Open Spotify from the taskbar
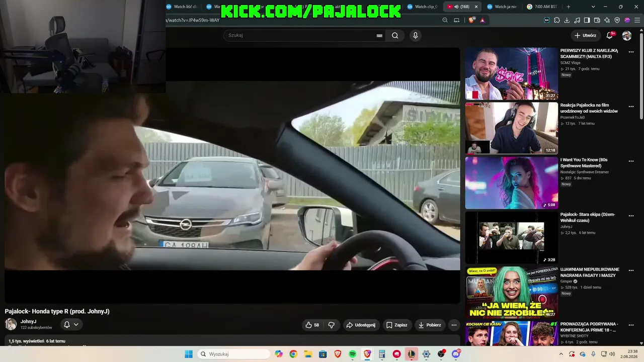 click(352, 354)
